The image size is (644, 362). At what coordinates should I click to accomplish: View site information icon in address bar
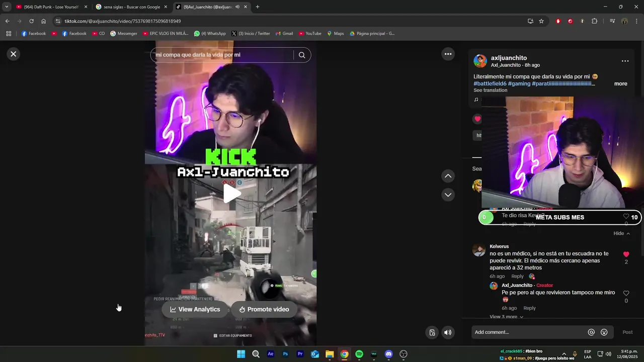[58, 21]
